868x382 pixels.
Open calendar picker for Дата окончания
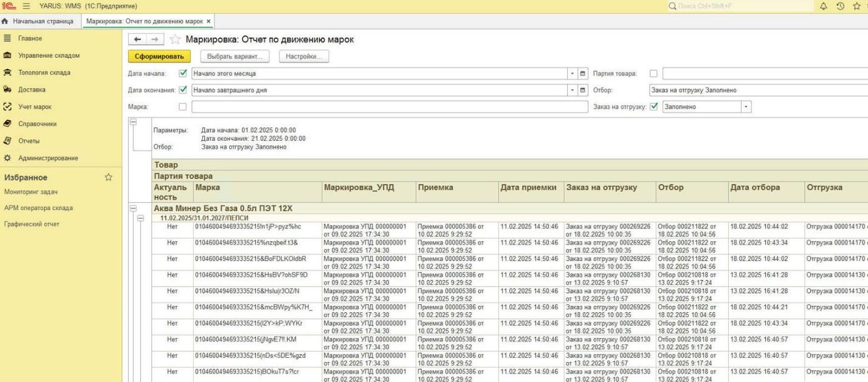tap(583, 90)
